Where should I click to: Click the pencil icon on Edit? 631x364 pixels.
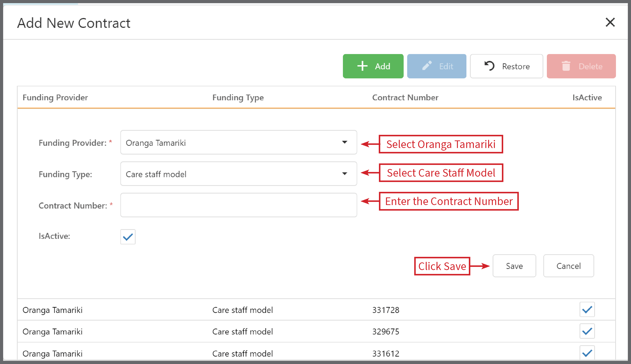(427, 66)
